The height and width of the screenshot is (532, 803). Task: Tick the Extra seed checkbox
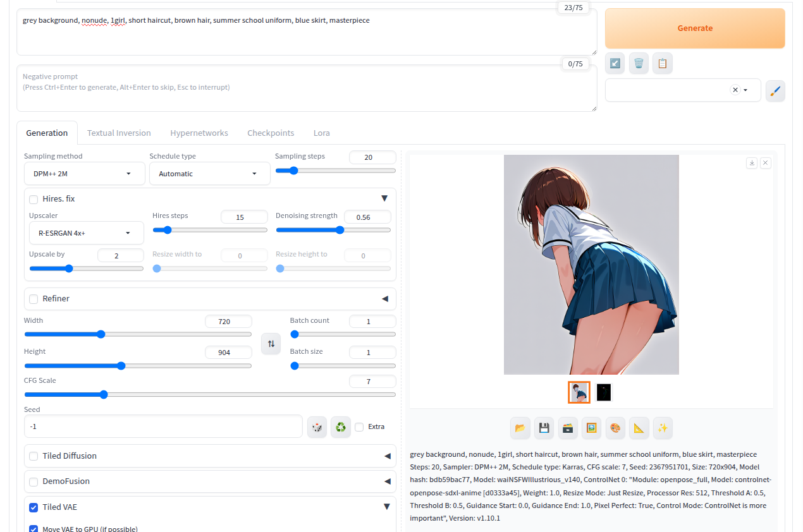click(359, 426)
